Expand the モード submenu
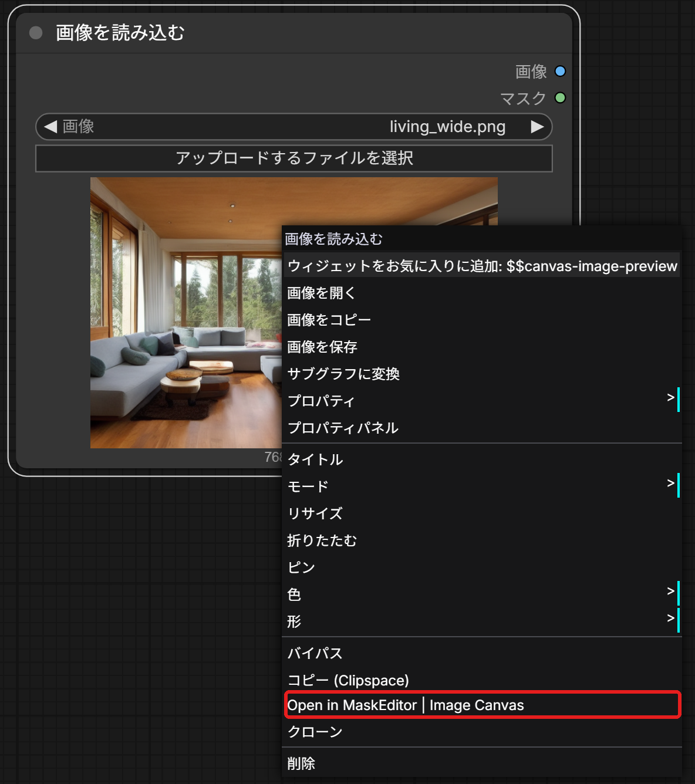Image resolution: width=695 pixels, height=784 pixels. (482, 486)
